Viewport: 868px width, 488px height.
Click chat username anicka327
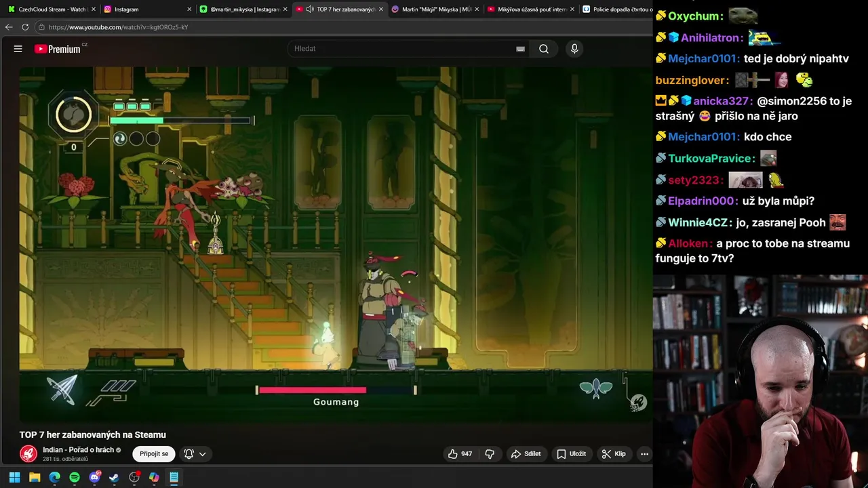pos(722,101)
